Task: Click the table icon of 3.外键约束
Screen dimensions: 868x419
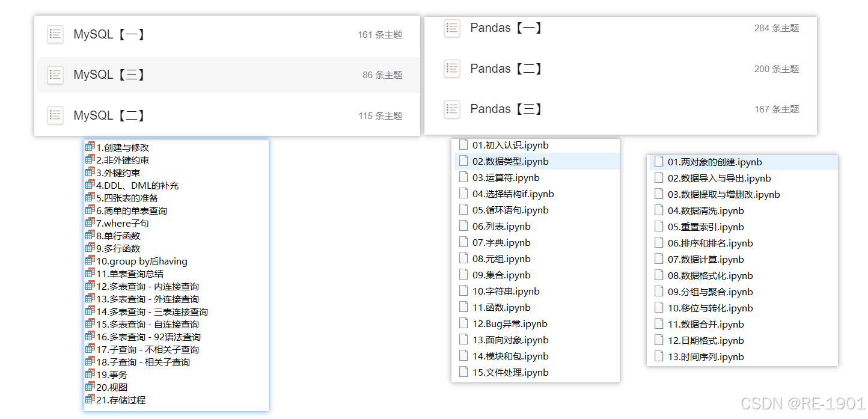Action: tap(90, 173)
